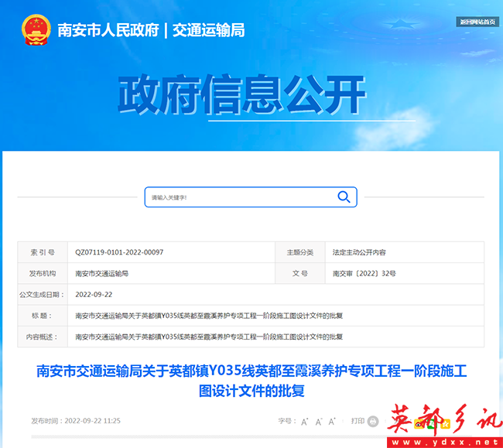Click 发布时间:2022-09-22 11:25 text
This screenshot has width=503, height=448.
(76, 421)
